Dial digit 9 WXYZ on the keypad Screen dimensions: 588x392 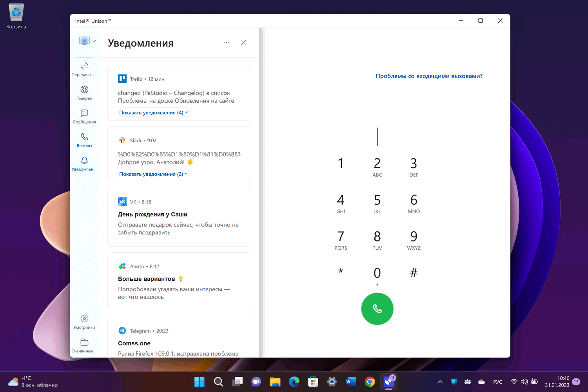tap(414, 240)
